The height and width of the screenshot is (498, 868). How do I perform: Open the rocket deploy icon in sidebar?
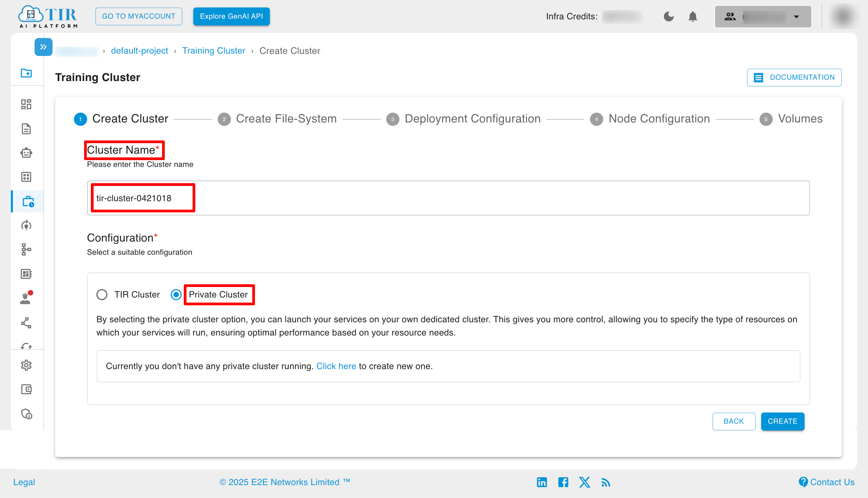pyautogui.click(x=26, y=225)
